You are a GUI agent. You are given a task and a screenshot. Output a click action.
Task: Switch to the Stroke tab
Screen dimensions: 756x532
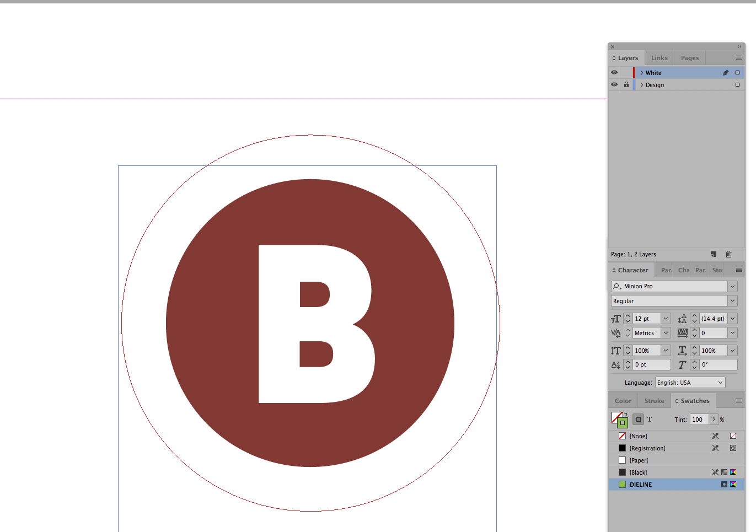tap(655, 401)
